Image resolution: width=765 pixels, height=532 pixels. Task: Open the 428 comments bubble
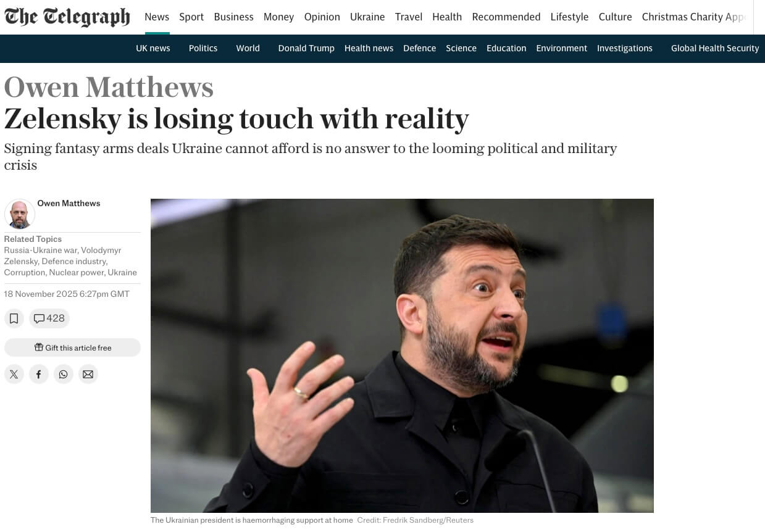(49, 318)
